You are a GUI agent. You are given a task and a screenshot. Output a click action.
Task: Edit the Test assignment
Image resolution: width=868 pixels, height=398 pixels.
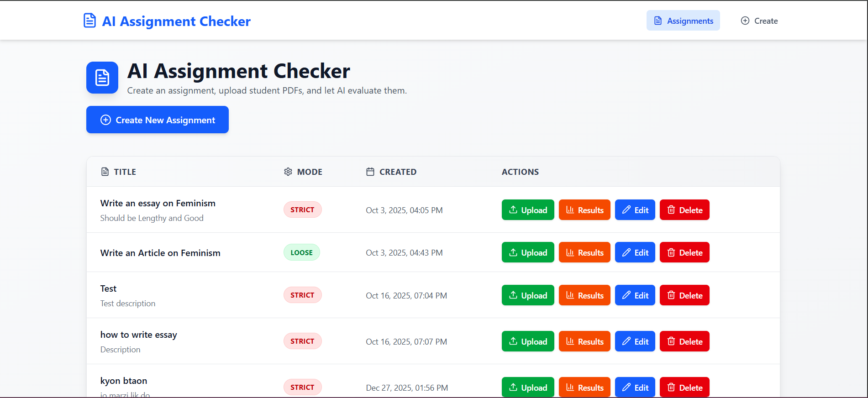pyautogui.click(x=635, y=295)
